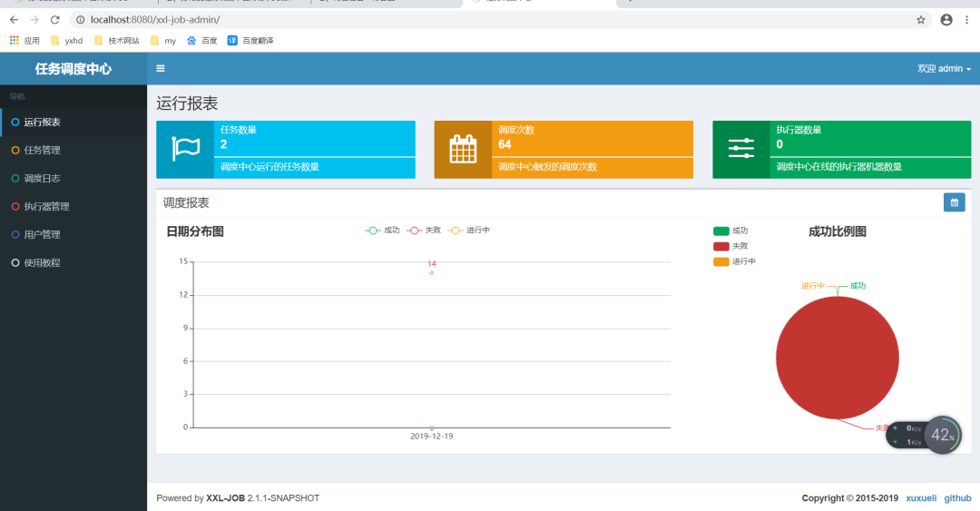Click the data point labeled 14
This screenshot has width=980, height=511.
tap(431, 272)
